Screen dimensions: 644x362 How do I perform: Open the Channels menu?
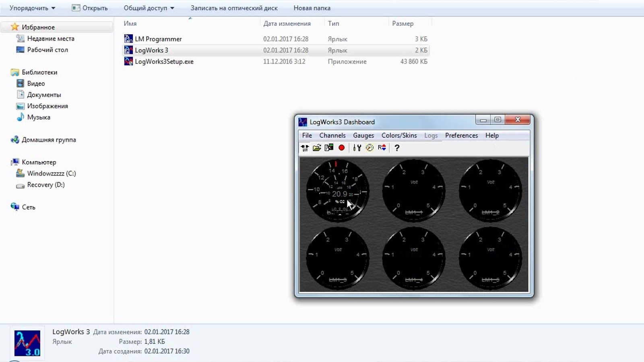[x=332, y=136]
